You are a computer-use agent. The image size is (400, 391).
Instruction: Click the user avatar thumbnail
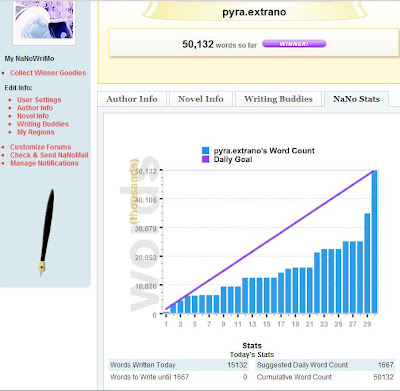click(x=44, y=20)
